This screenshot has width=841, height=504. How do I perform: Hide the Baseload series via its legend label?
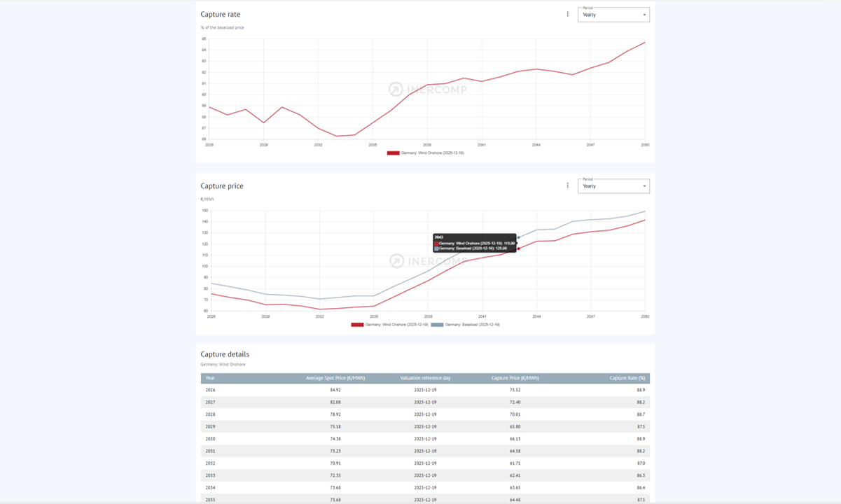[x=472, y=325]
